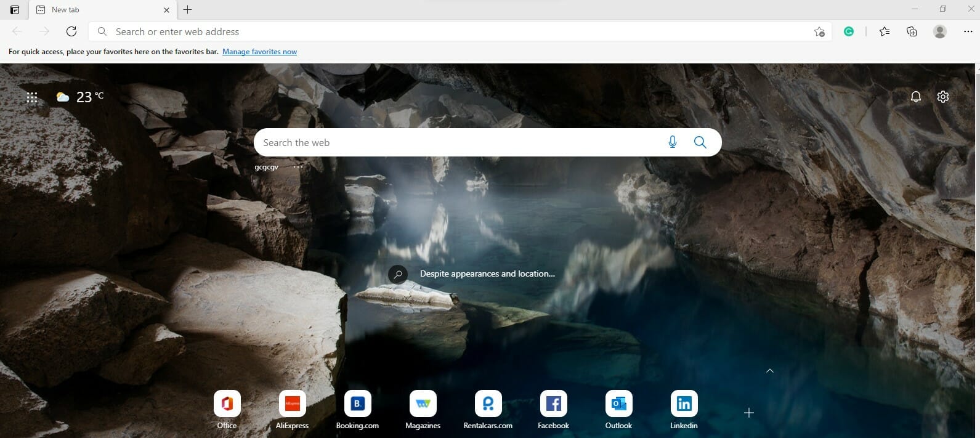980x438 pixels.
Task: Minimize the browser window
Action: (915, 9)
